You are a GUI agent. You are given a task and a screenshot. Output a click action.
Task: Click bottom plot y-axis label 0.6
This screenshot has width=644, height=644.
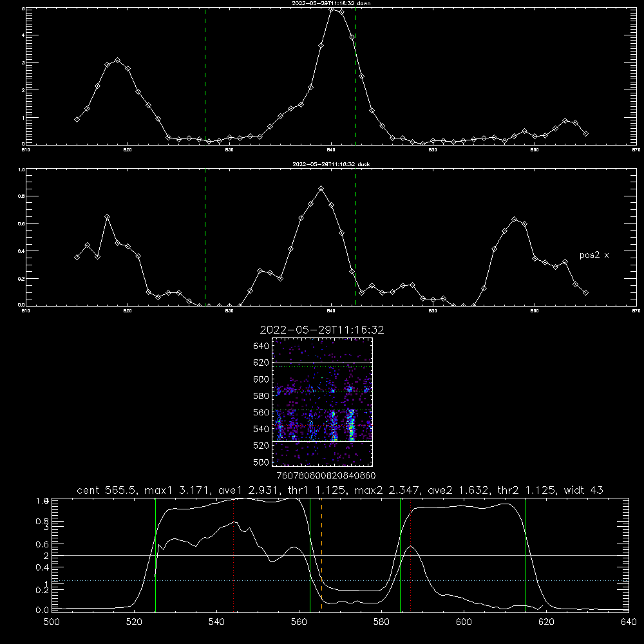(x=43, y=544)
